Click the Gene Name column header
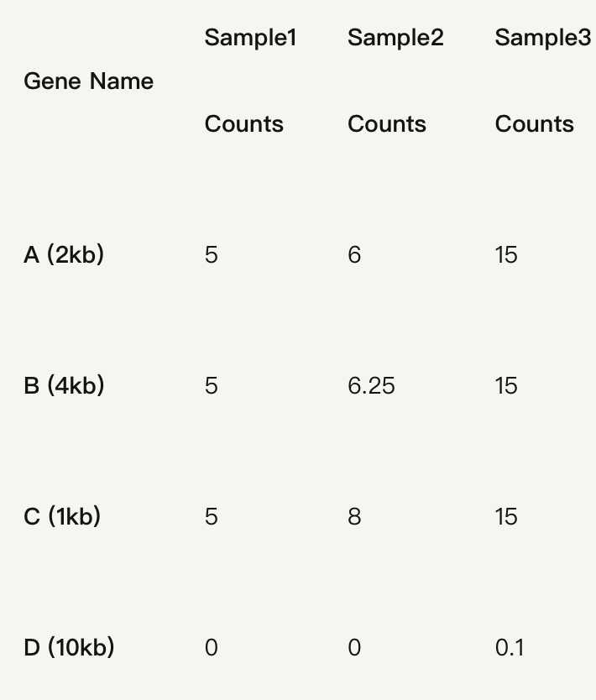This screenshot has width=596, height=700. 88,81
